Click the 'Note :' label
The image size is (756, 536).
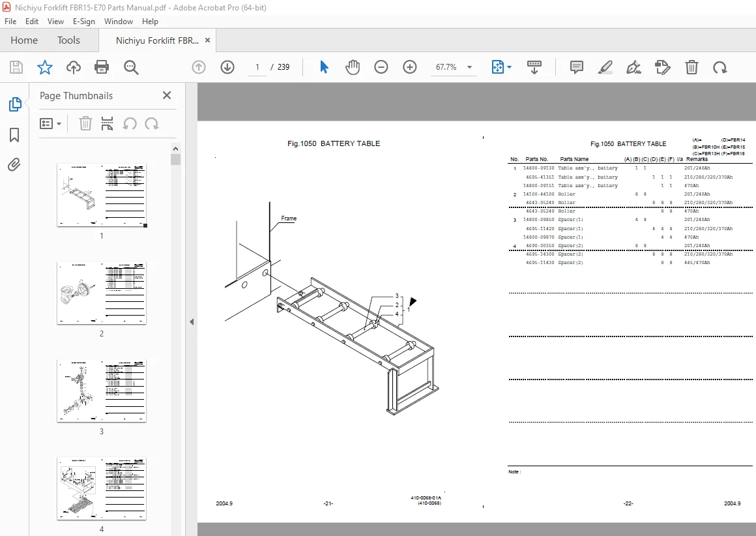click(514, 472)
